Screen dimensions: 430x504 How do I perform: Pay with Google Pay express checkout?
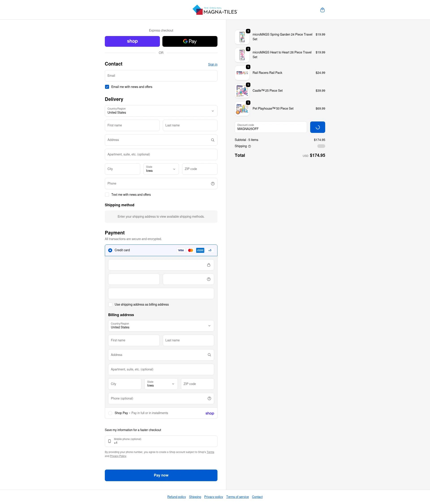(x=190, y=41)
